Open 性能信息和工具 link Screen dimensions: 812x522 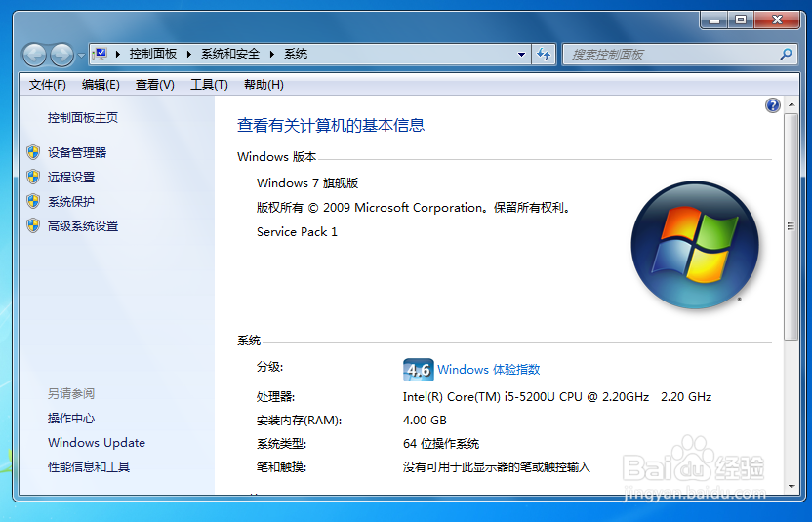89,467
